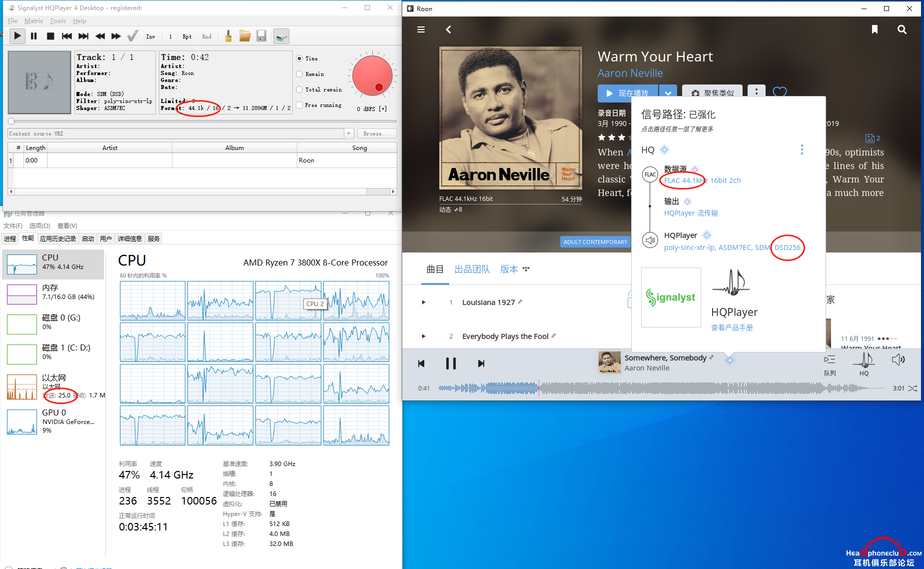Open the HQPlayer Help menu
Viewport: 924px width, 569px height.
tap(79, 20)
